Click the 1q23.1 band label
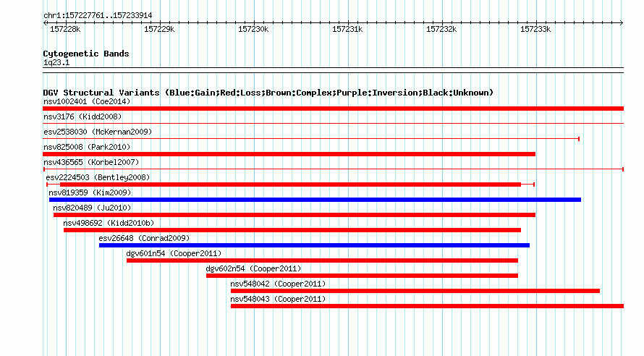This screenshot has width=644, height=356. click(56, 62)
